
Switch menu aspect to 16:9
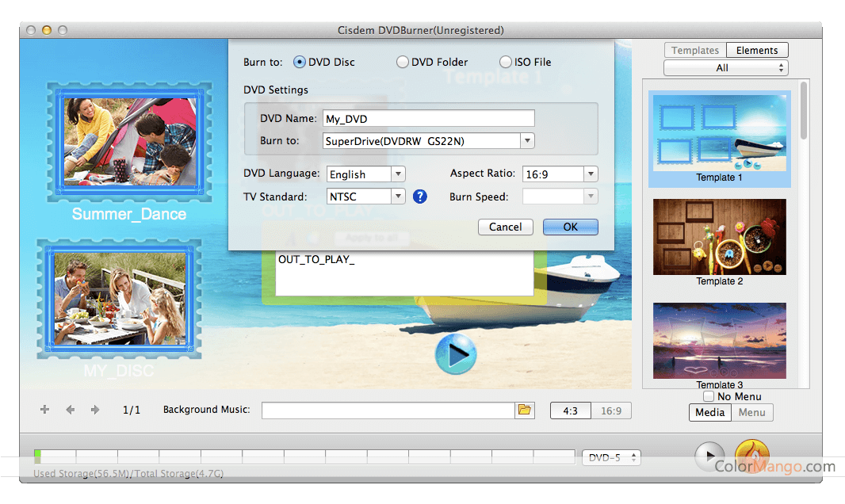pyautogui.click(x=611, y=410)
